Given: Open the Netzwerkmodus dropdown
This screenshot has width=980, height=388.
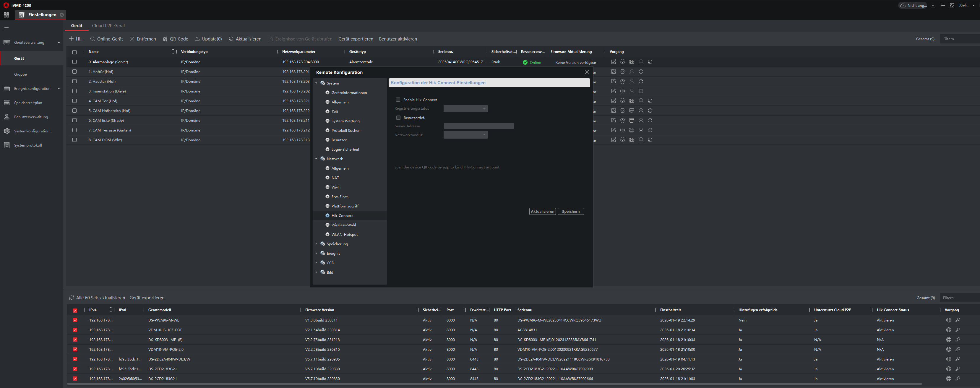Looking at the screenshot, I should coord(466,135).
